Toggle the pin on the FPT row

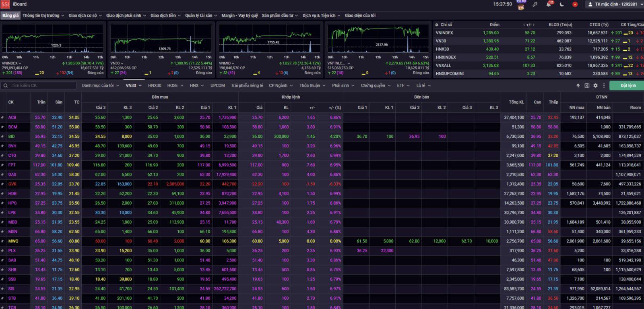pyautogui.click(x=2, y=165)
